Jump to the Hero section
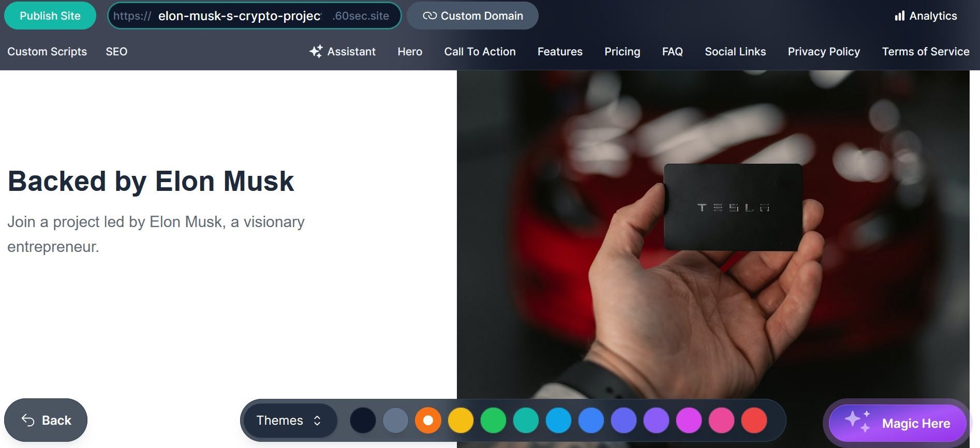Viewport: 980px width, 448px height. click(410, 51)
